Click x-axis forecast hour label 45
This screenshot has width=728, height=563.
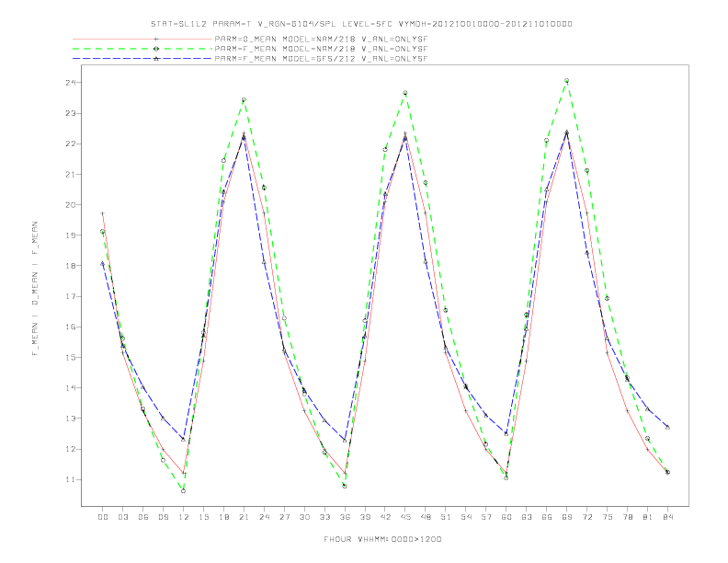[x=405, y=517]
